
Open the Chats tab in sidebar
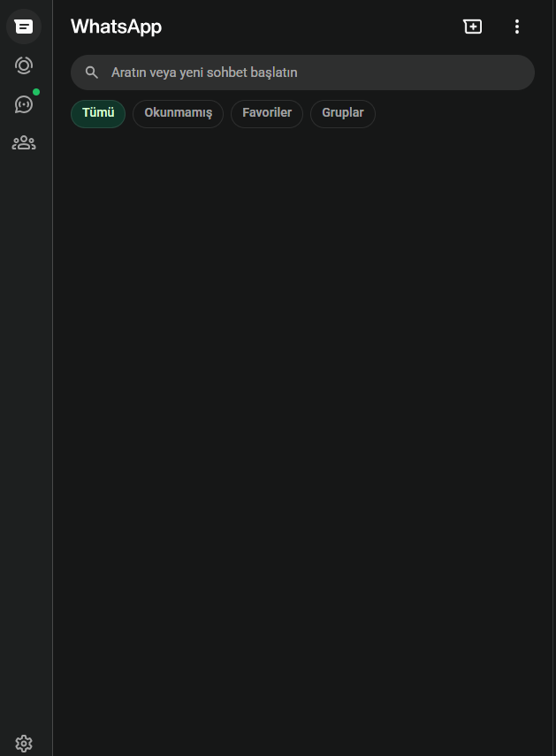coord(24,27)
